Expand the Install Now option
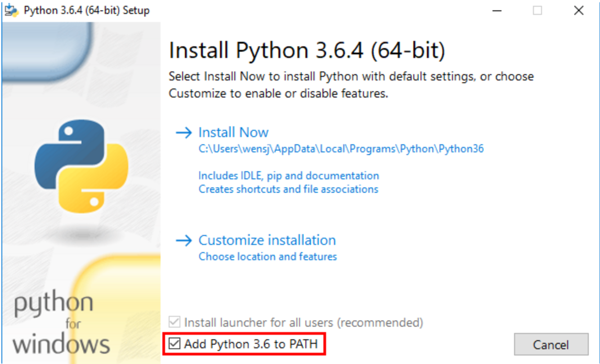This screenshot has width=600, height=364. pyautogui.click(x=233, y=132)
